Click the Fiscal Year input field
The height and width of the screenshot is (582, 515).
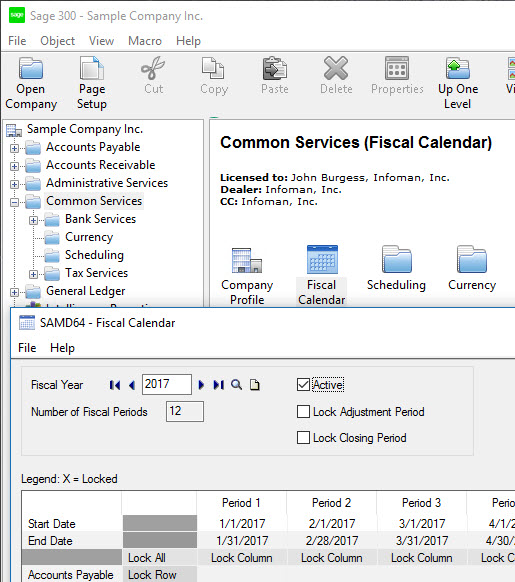coord(167,385)
